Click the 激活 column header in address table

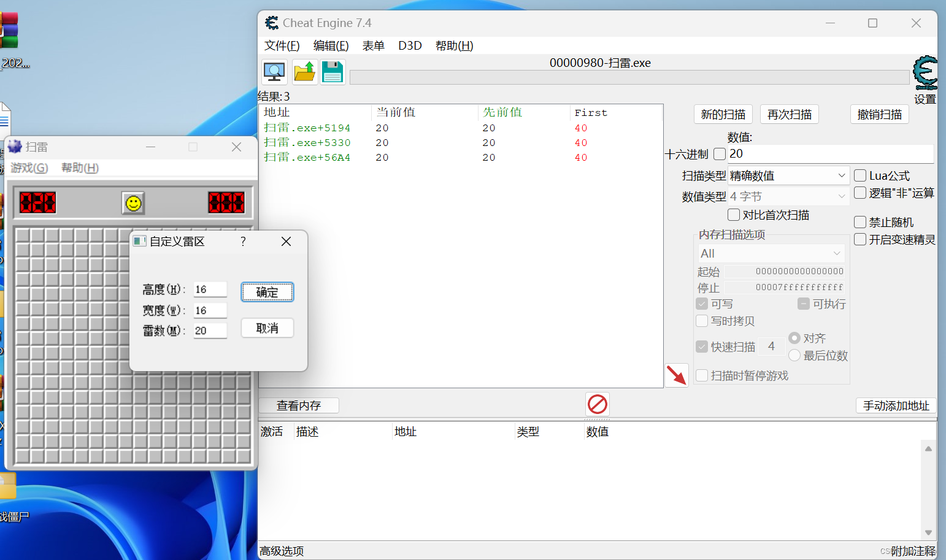click(275, 431)
